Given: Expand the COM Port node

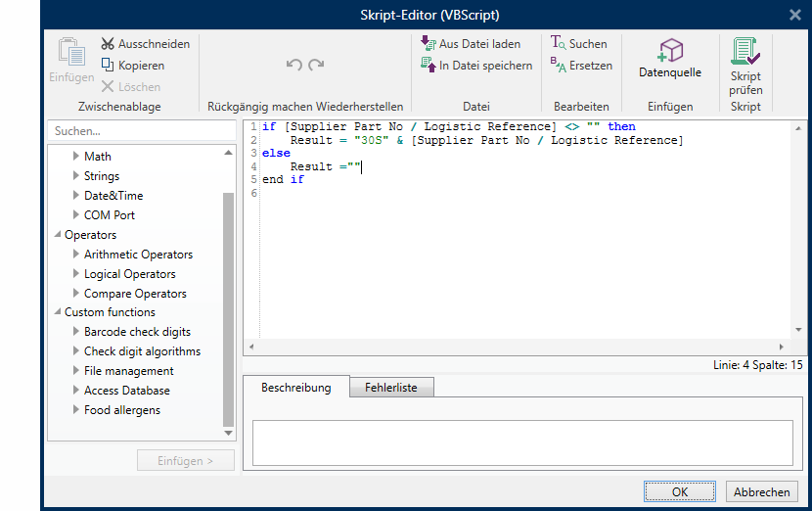Looking at the screenshot, I should click(76, 214).
